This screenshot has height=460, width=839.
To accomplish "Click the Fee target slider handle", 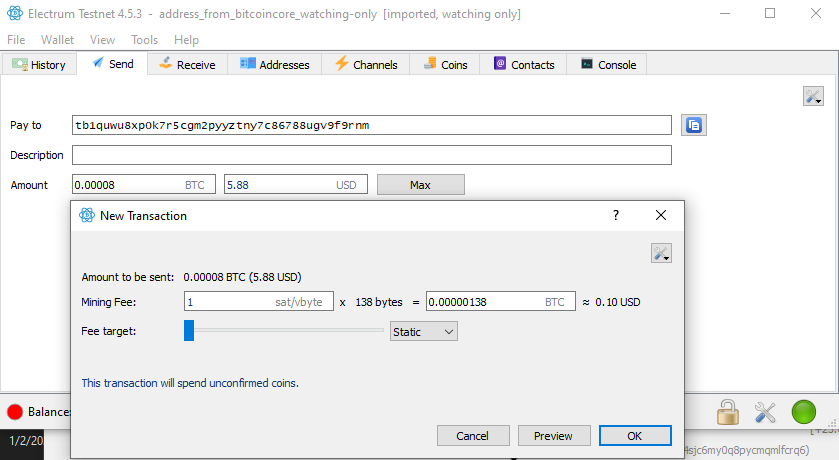I will point(189,331).
